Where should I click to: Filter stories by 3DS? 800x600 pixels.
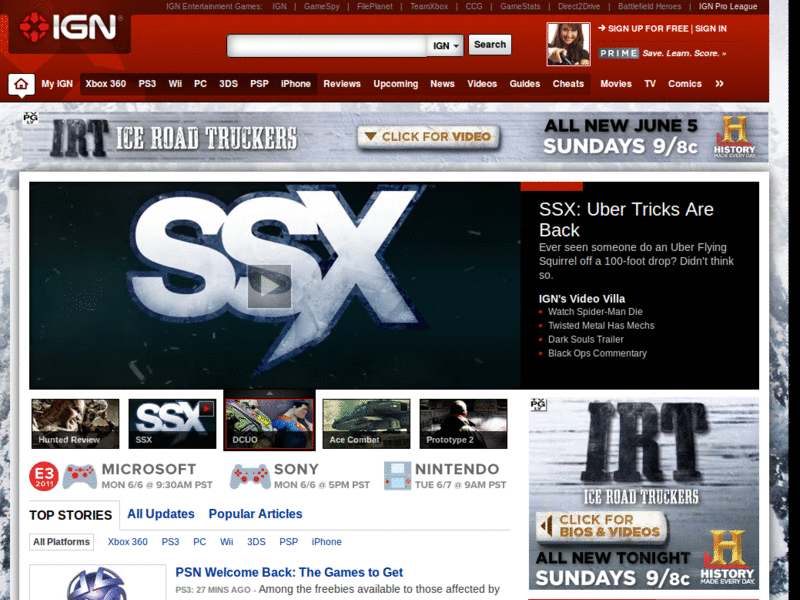(x=256, y=542)
